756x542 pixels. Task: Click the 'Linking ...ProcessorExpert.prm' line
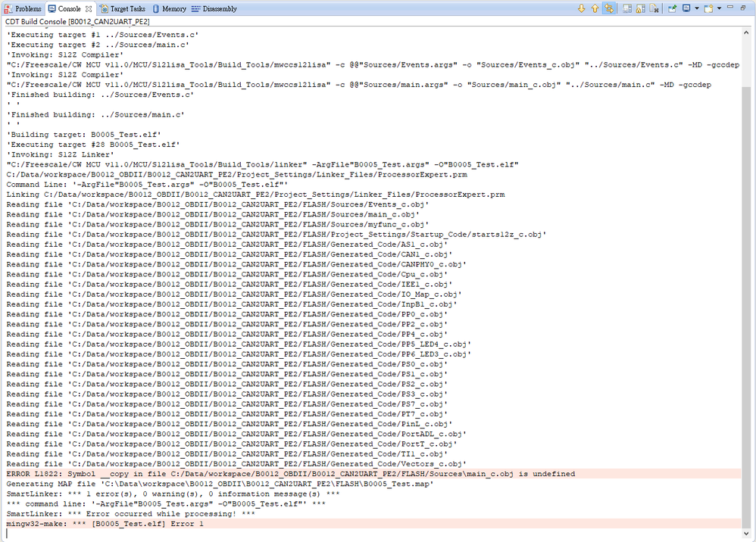[255, 195]
